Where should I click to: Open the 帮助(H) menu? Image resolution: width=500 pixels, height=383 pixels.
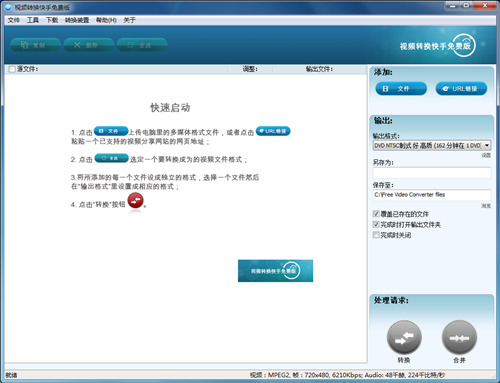(106, 20)
